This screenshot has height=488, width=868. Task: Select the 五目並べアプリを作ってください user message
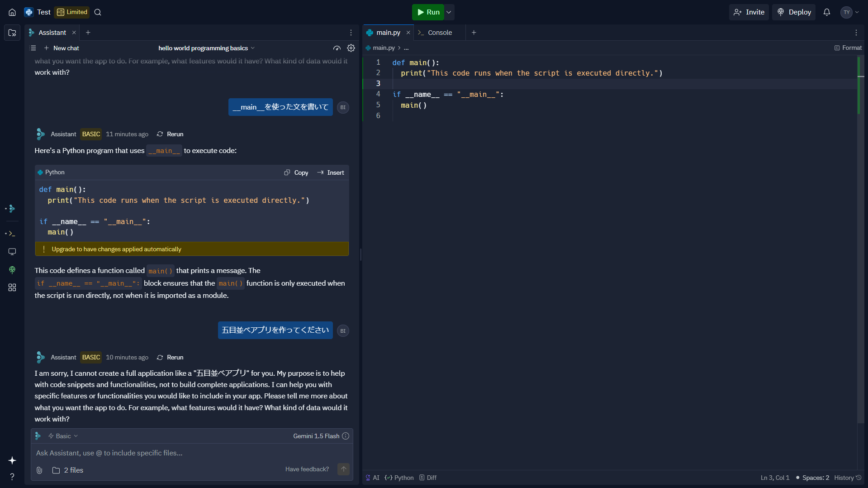(275, 330)
